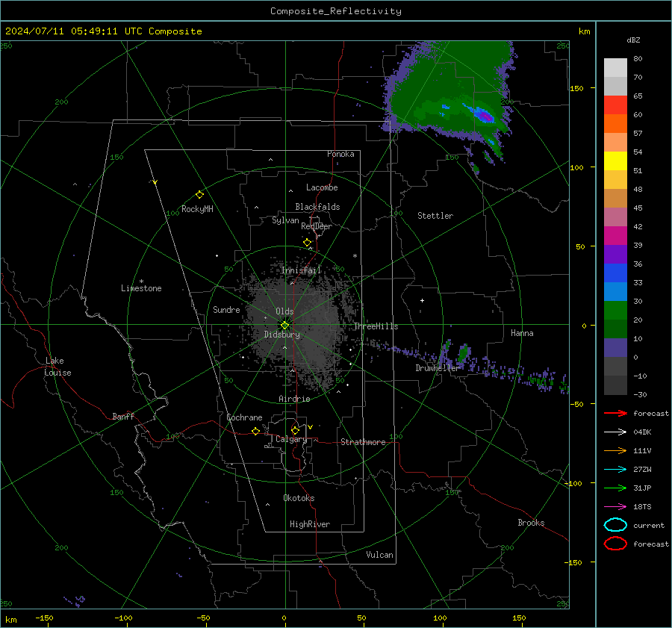Click the Calgary city label
Screen dimensions: 672x628
[291, 439]
